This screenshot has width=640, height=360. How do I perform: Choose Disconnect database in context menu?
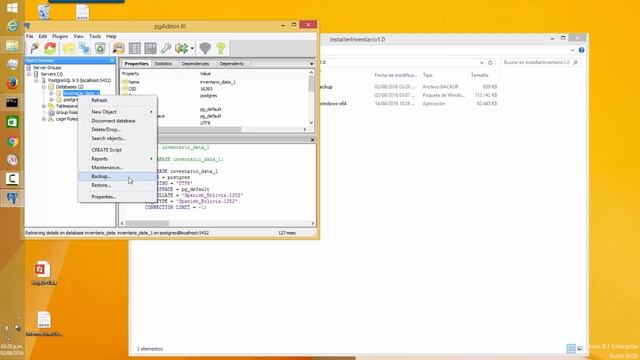[x=118, y=121]
